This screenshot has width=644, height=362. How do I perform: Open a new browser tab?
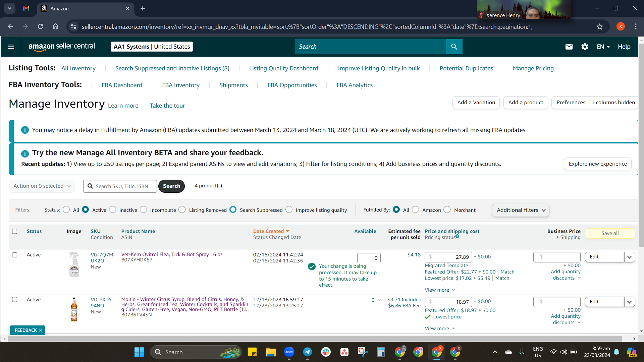[143, 8]
